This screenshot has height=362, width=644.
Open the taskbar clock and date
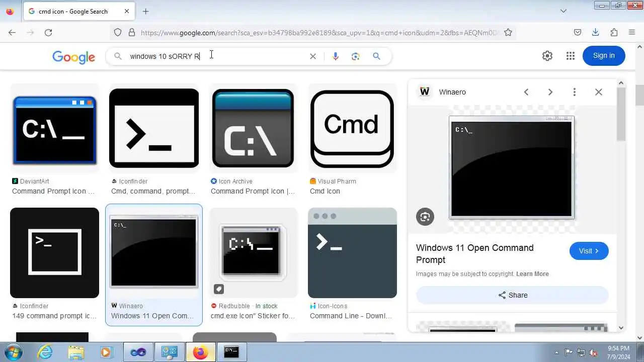(x=618, y=352)
